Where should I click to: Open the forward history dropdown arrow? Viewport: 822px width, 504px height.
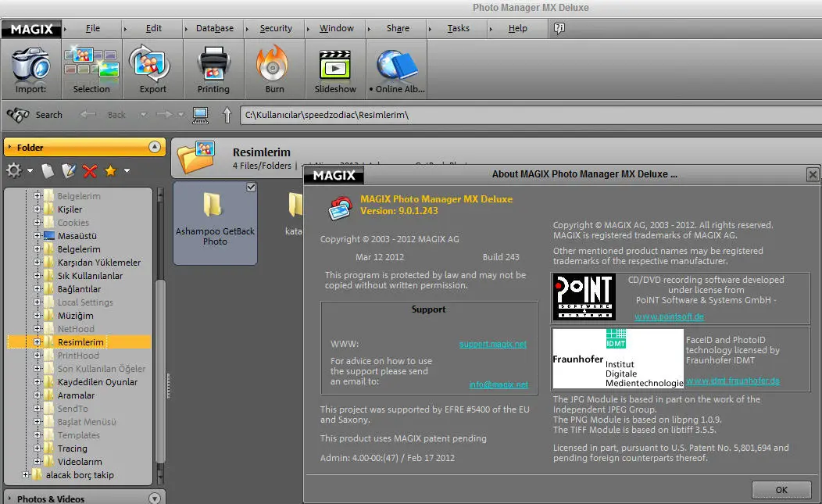click(180, 114)
